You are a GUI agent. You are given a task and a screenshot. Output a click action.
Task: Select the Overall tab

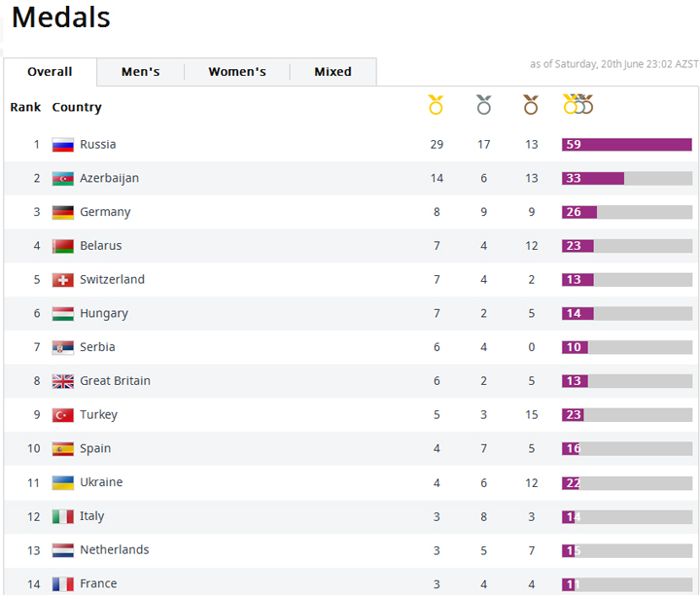click(x=50, y=72)
